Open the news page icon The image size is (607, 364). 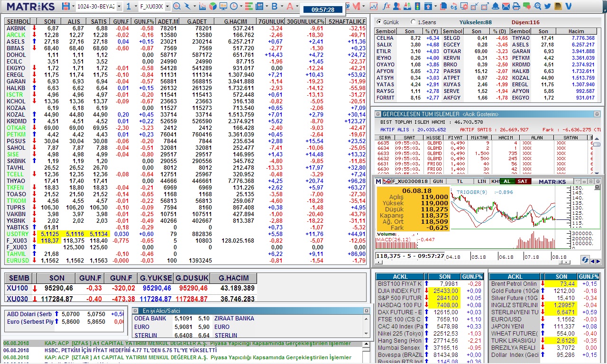(259, 6)
